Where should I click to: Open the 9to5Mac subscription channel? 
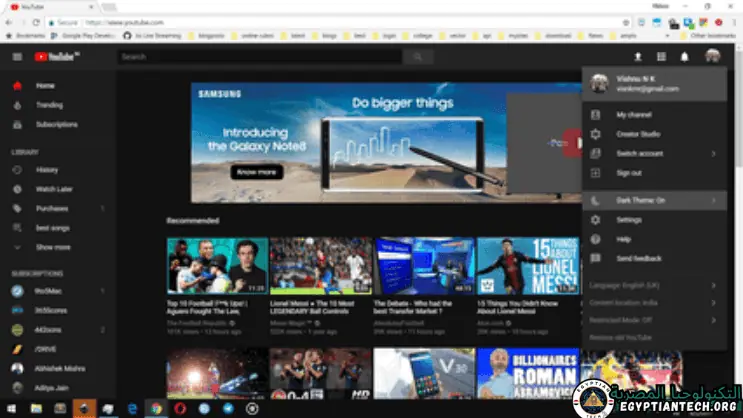[50, 291]
